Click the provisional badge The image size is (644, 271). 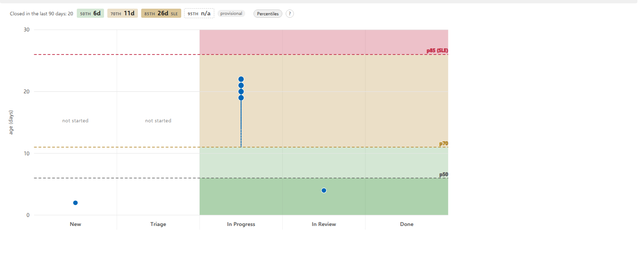[231, 14]
